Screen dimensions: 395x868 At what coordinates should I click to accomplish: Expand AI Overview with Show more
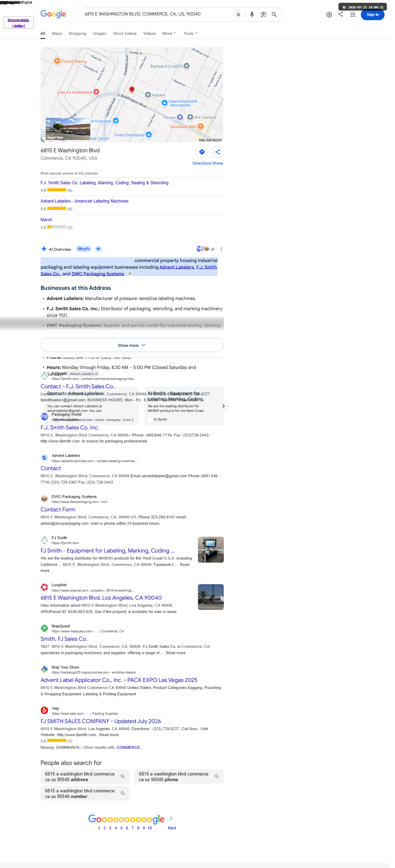coord(132,345)
